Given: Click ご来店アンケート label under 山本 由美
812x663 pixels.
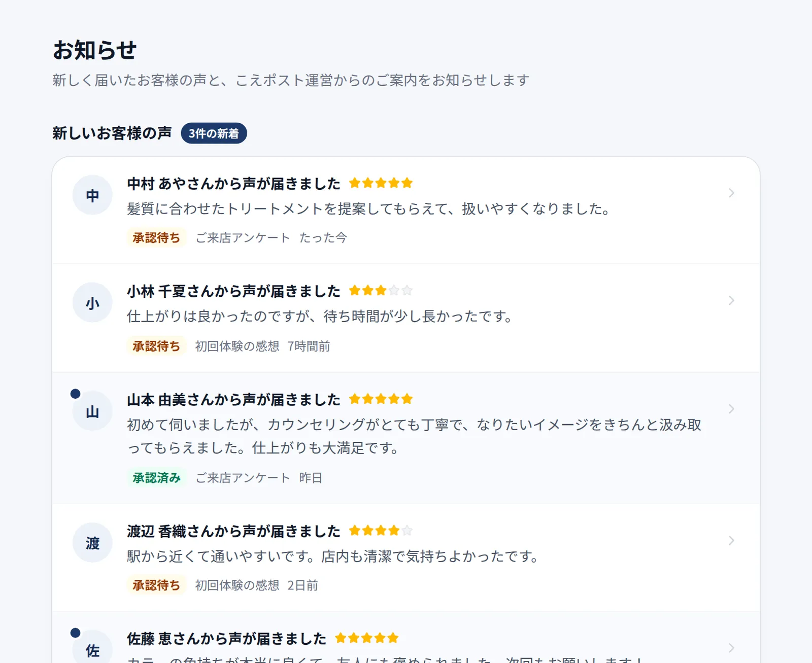Looking at the screenshot, I should click(x=243, y=477).
